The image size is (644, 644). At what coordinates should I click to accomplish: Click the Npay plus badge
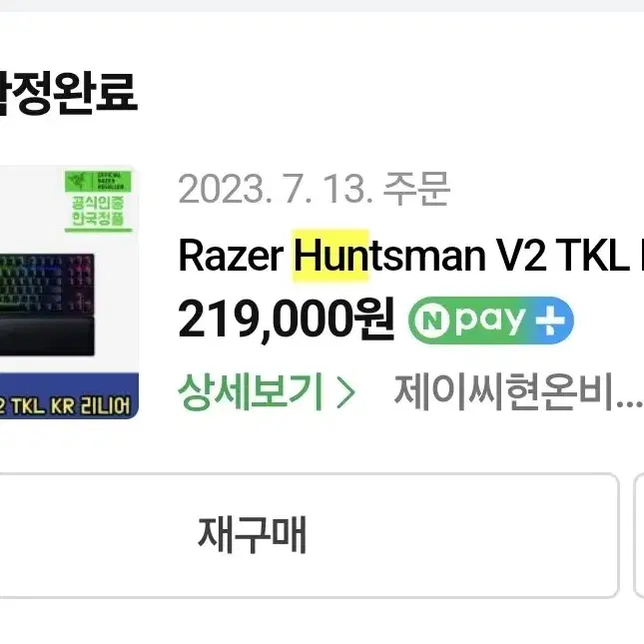pos(491,321)
